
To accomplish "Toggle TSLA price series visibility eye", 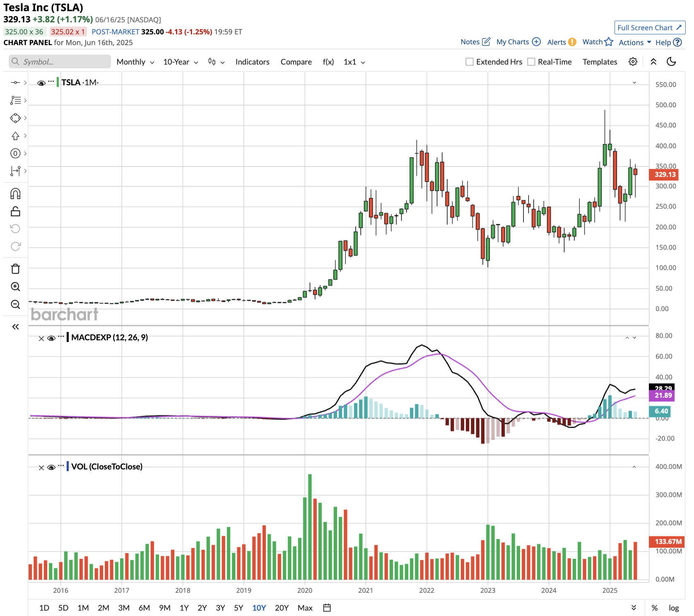I will point(41,83).
